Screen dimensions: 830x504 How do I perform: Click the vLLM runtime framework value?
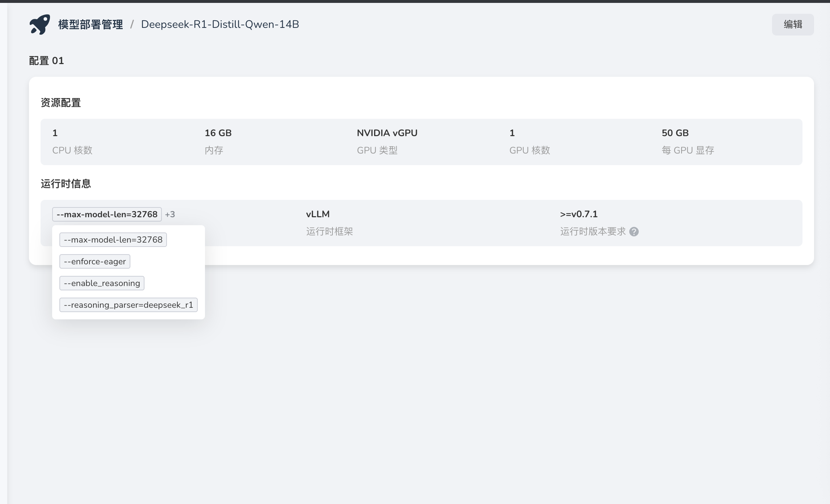[318, 214]
